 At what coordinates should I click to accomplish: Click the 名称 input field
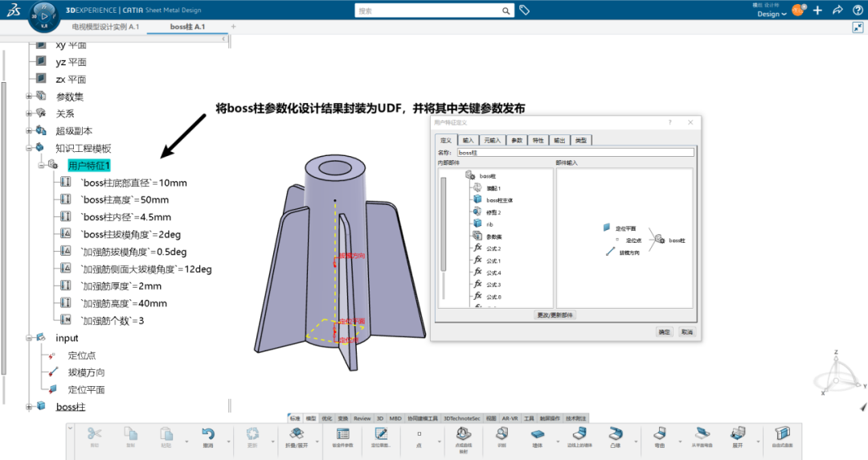click(x=575, y=152)
